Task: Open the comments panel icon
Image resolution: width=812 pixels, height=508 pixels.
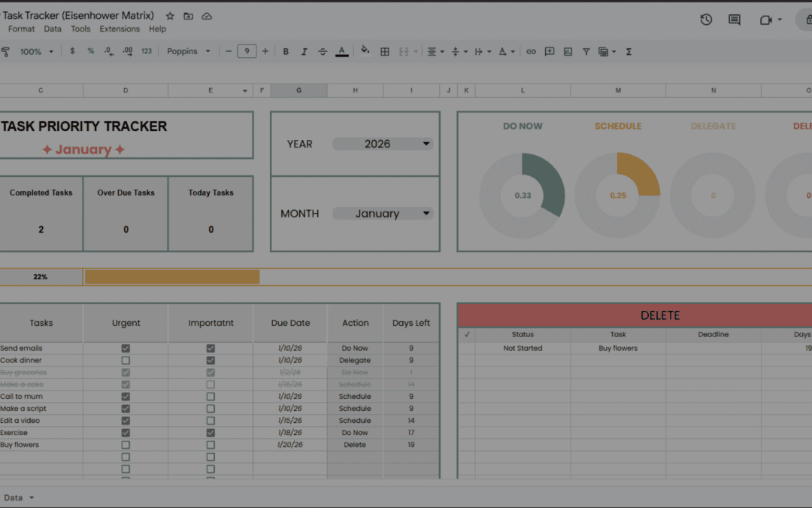Action: 734,20
